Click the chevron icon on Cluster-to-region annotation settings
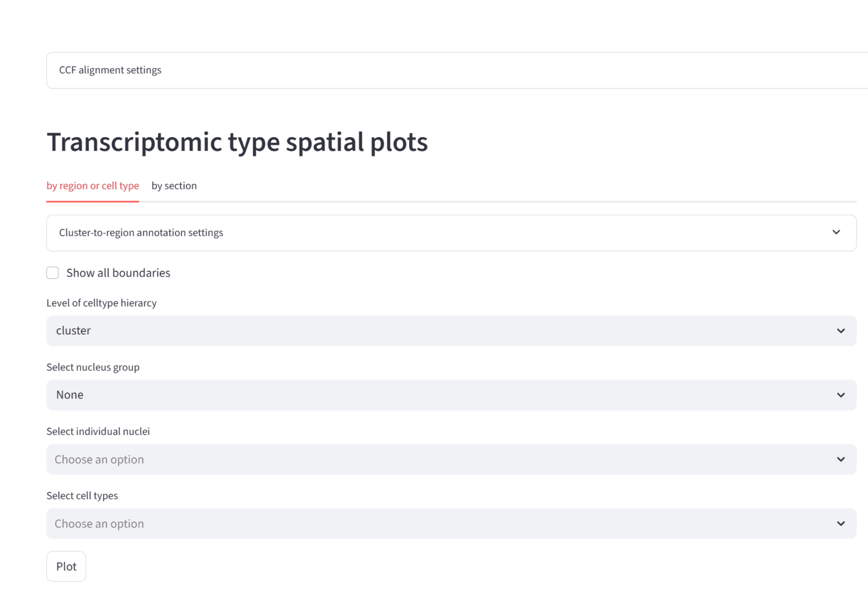This screenshot has width=868, height=596. pyautogui.click(x=836, y=233)
